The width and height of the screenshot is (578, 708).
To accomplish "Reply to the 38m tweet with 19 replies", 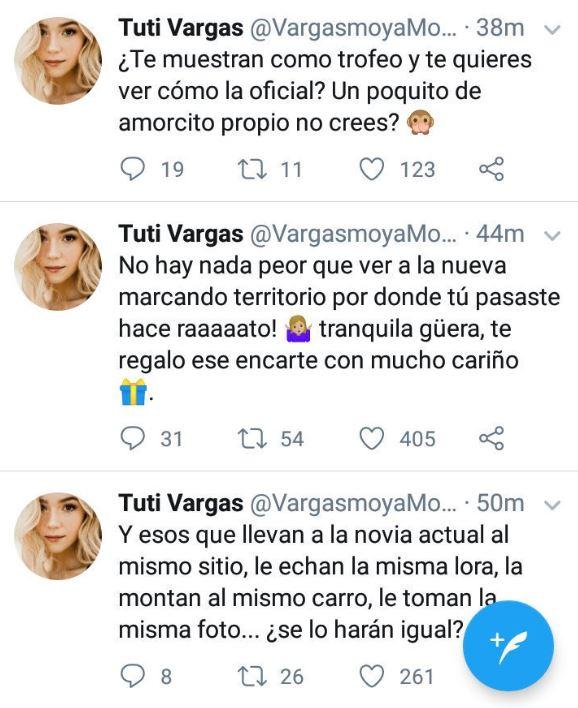I will (133, 169).
